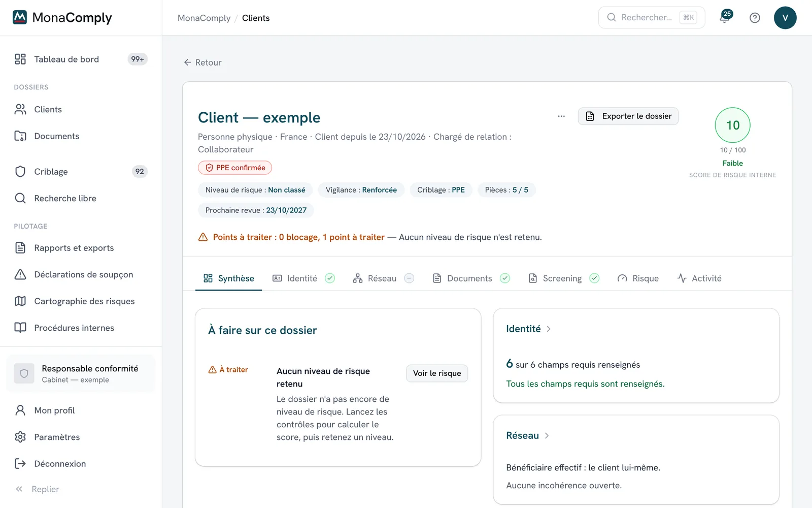Click the Criblage shield icon

(x=20, y=172)
